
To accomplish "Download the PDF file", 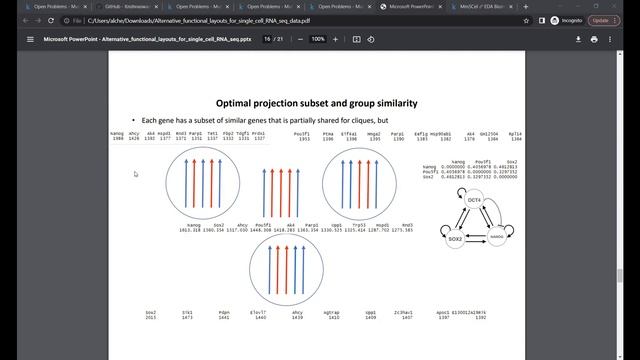I will (578, 39).
